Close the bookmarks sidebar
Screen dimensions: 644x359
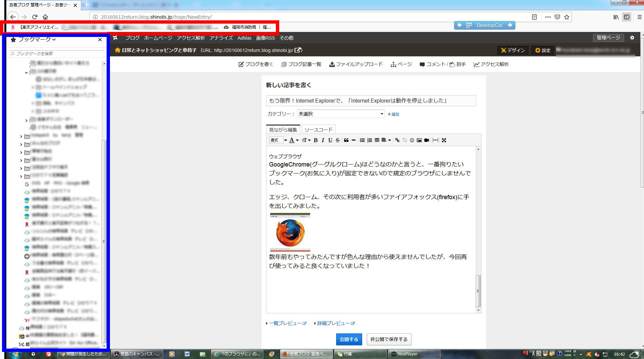(100, 40)
